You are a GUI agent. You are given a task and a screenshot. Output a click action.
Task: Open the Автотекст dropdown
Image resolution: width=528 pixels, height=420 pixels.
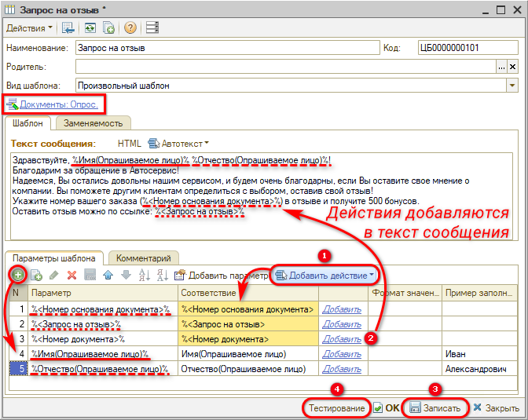(179, 144)
